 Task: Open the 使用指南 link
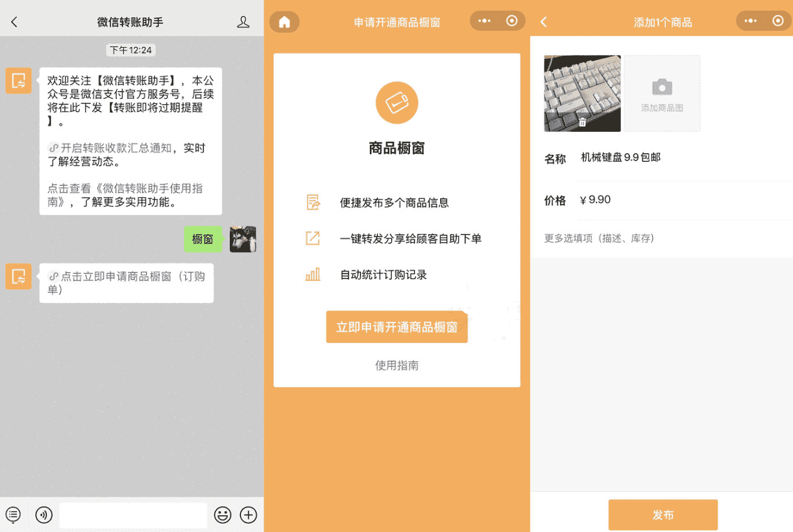[x=397, y=365]
